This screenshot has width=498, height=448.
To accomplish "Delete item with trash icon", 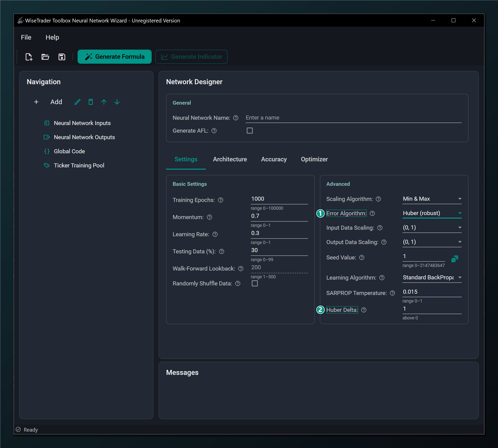I will (91, 102).
